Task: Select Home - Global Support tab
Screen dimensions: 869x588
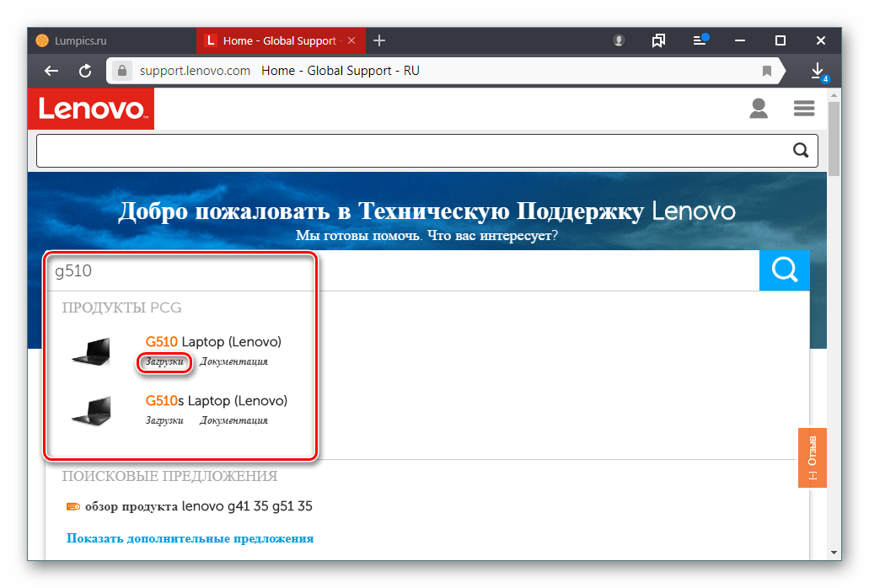Action: point(281,40)
